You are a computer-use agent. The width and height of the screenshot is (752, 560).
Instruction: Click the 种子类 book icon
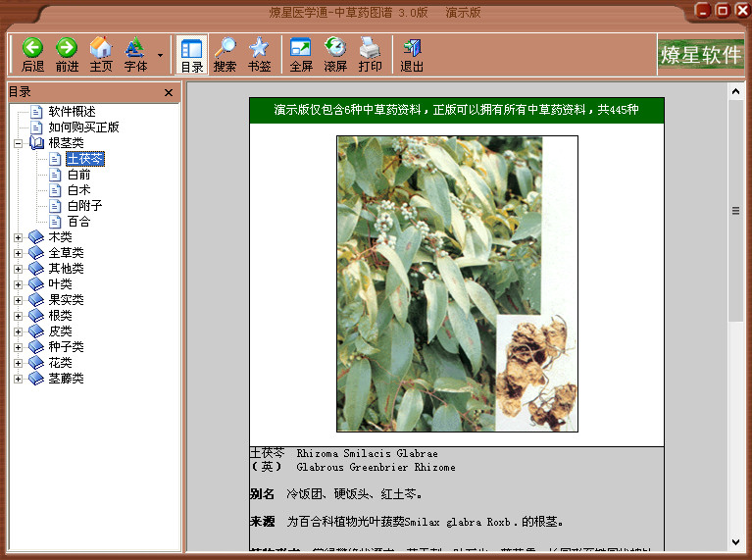(36, 347)
